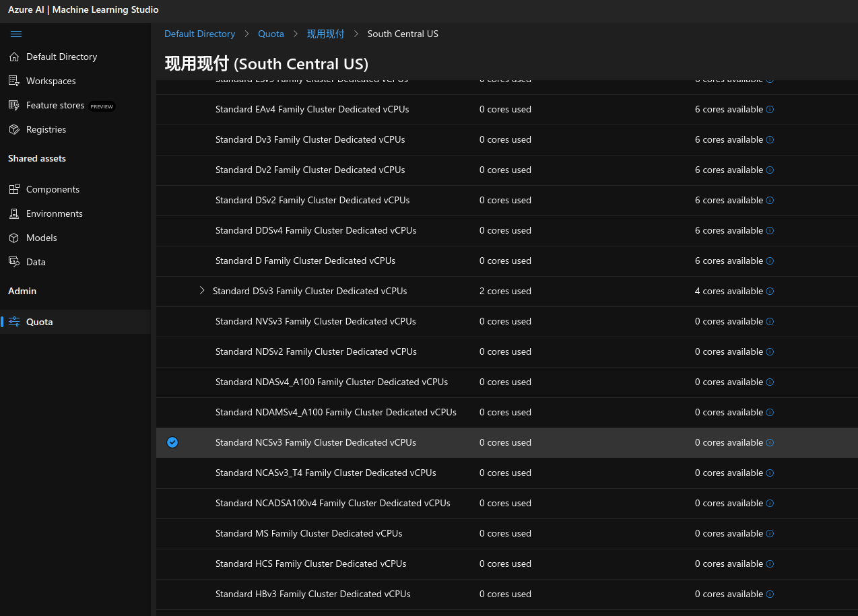858x616 pixels.
Task: Select Standard NDASv4_A100 Family Cluster row
Action: coord(507,382)
